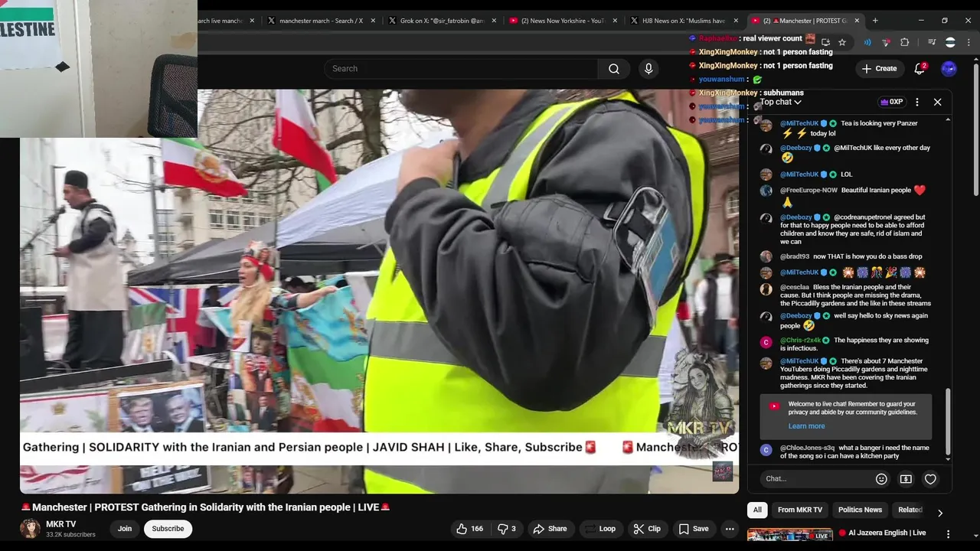This screenshot has width=980, height=551.
Task: Open Chrome's three-dot menu
Action: tap(969, 42)
